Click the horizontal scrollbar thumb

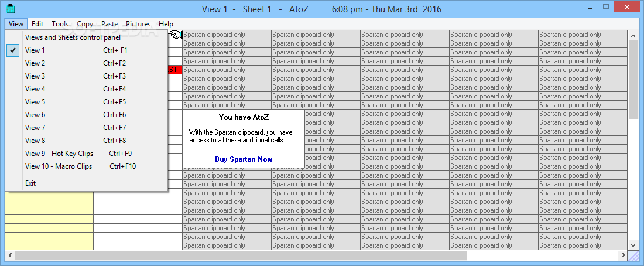tap(241, 255)
